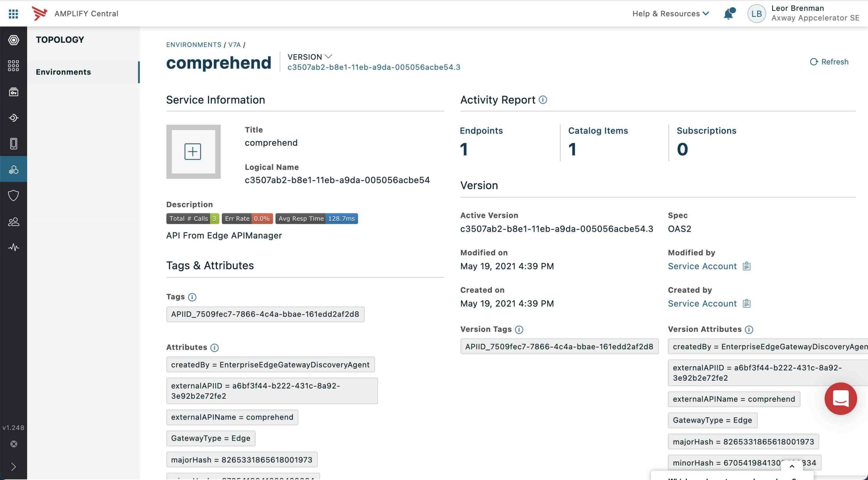Viewport: 868px width, 480px height.
Task: Open the catalog store icon in sidebar
Action: pyautogui.click(x=14, y=92)
